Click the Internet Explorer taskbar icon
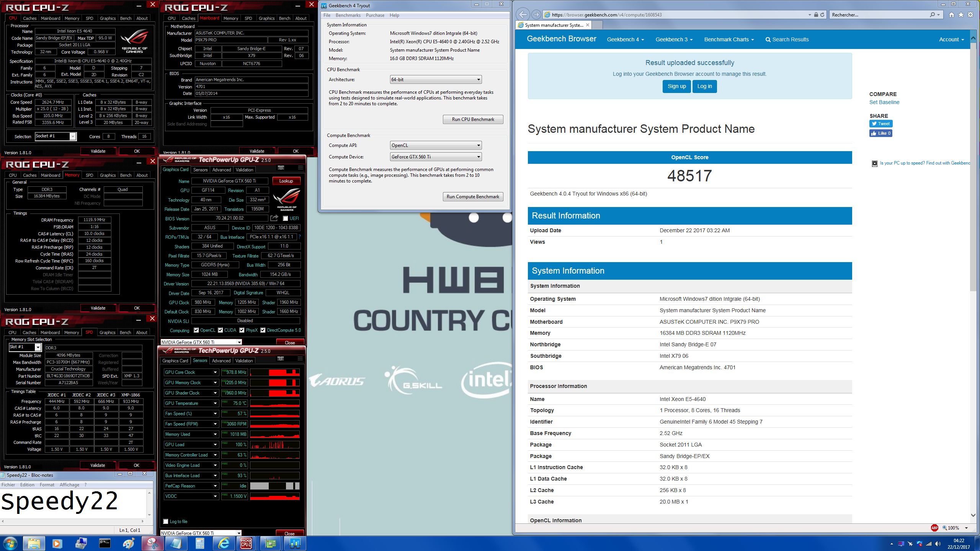Screen dimensions: 980x551 223,543
